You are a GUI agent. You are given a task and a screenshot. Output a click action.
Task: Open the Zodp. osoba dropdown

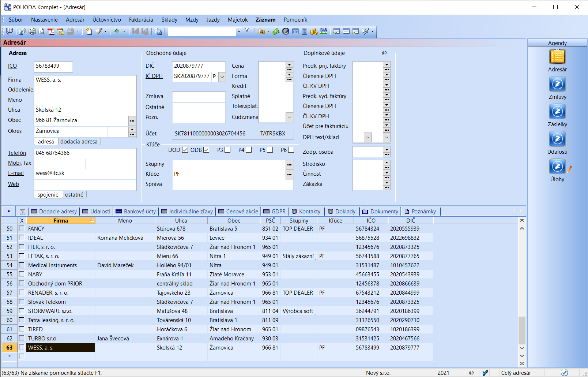[x=387, y=149]
